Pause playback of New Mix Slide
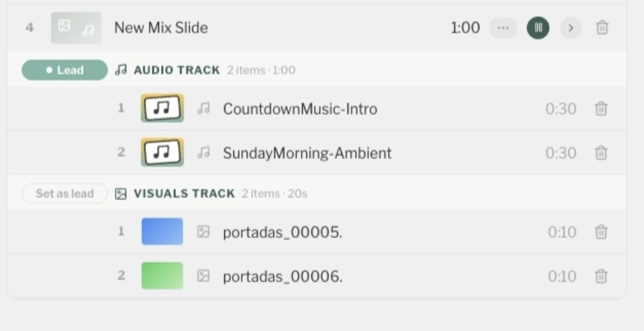 538,28
